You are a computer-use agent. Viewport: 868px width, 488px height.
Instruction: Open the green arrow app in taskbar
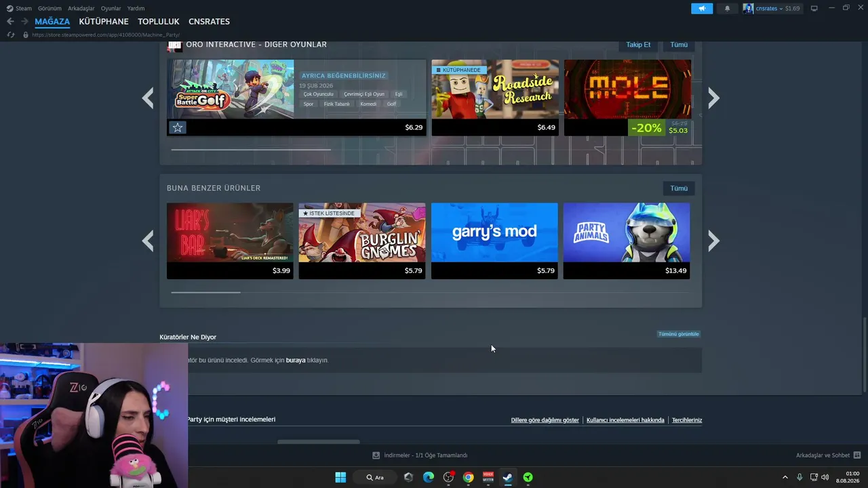pos(528,477)
